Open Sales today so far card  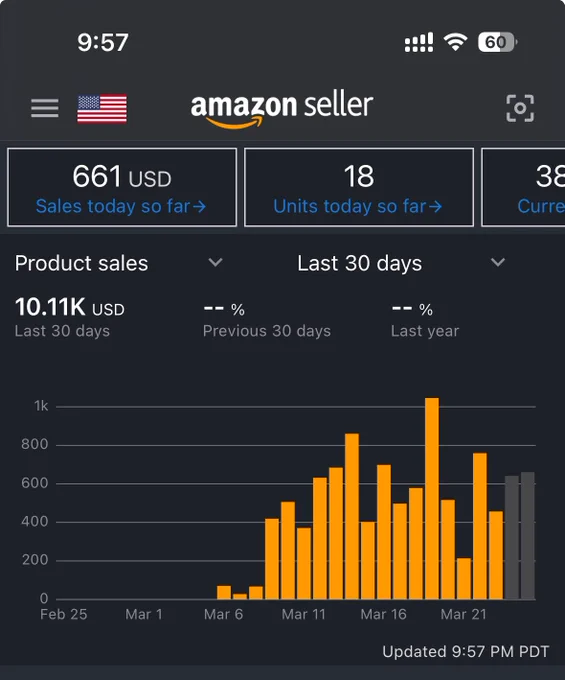[122, 187]
